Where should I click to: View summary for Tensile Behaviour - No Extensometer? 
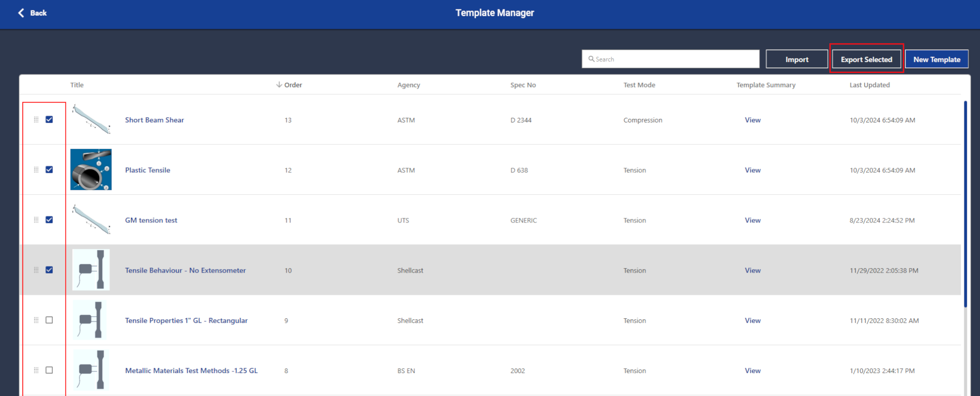tap(753, 270)
